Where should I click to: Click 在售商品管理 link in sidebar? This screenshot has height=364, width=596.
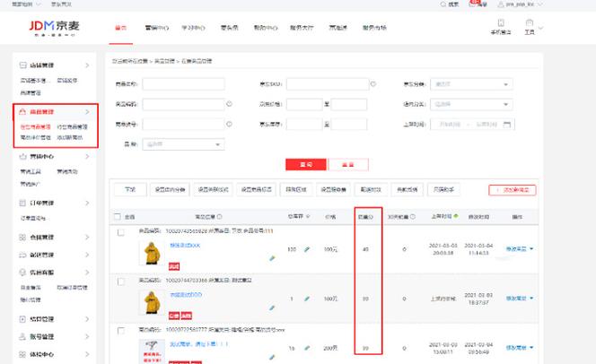click(35, 126)
